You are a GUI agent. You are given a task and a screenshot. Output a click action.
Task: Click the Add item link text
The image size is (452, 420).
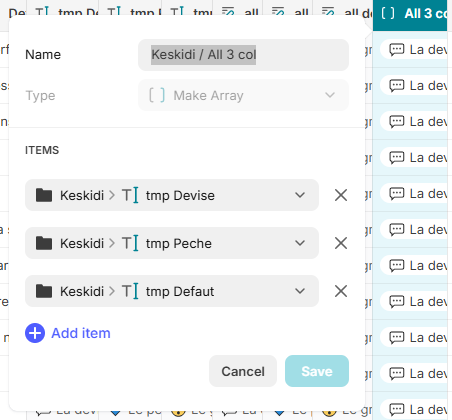[81, 333]
